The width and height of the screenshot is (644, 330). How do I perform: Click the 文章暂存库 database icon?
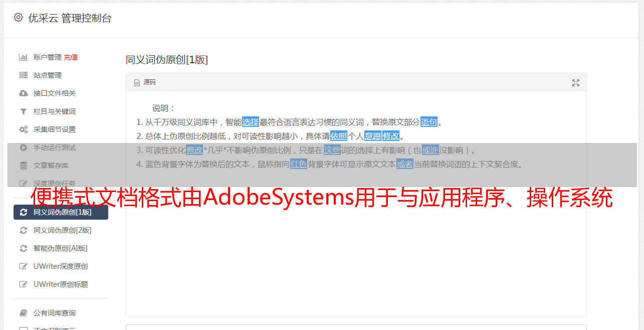pyautogui.click(x=23, y=166)
